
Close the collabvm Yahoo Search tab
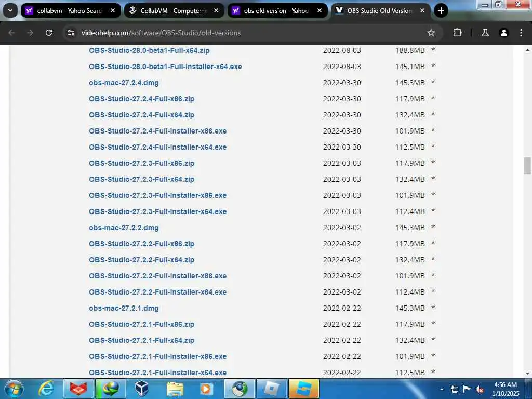[113, 10]
